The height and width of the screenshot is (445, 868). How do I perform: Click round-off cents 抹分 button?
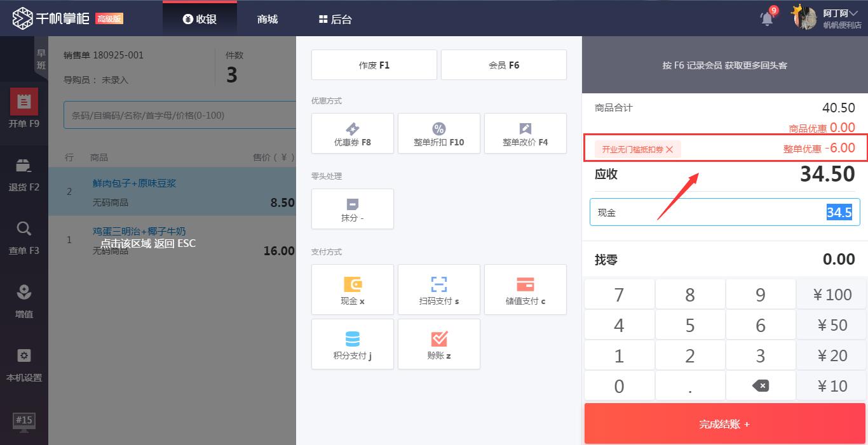(352, 209)
